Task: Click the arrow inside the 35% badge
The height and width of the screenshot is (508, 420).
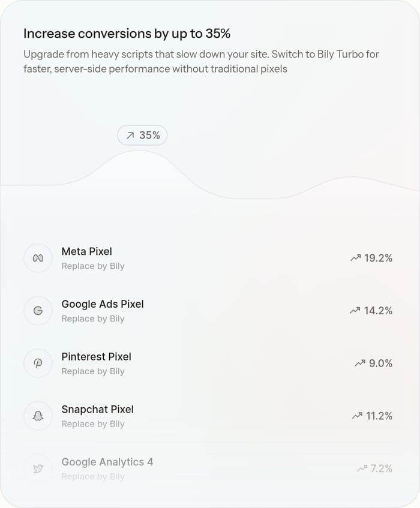Action: (130, 136)
